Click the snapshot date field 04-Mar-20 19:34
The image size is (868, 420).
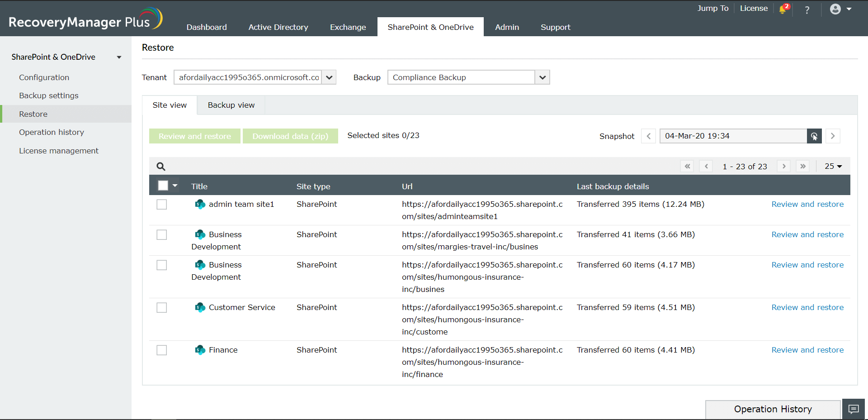tap(732, 136)
